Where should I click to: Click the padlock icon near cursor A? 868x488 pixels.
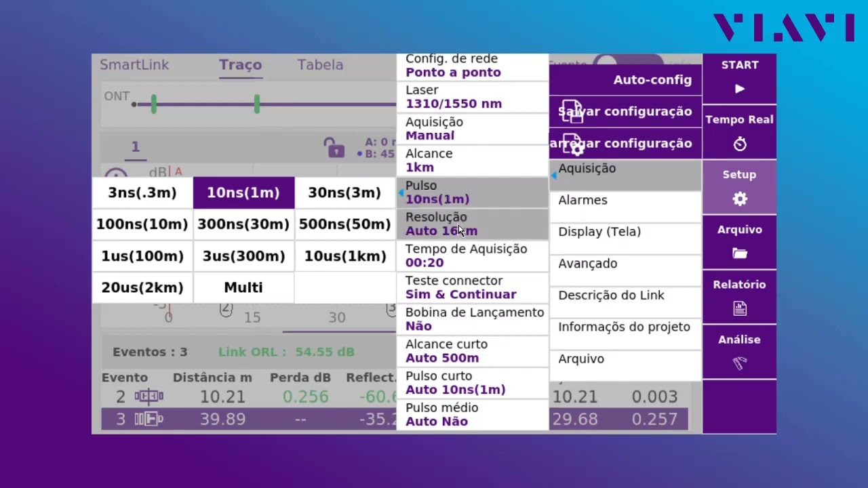click(x=333, y=147)
